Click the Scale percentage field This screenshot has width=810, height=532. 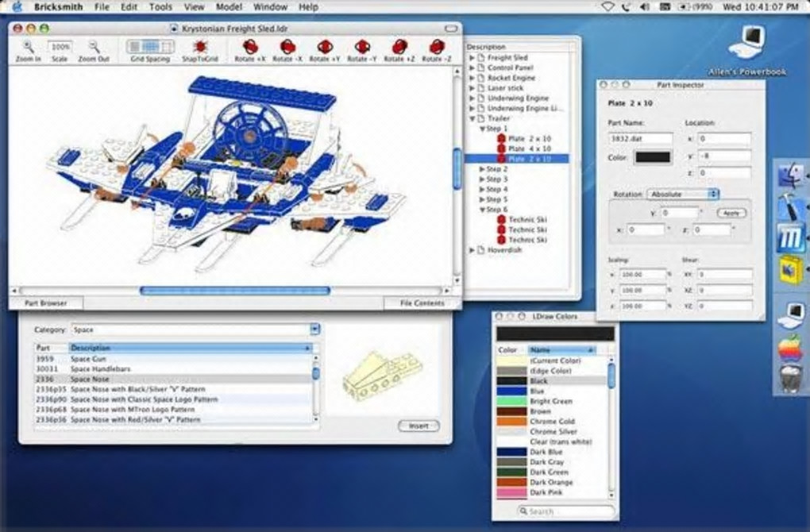click(x=60, y=47)
